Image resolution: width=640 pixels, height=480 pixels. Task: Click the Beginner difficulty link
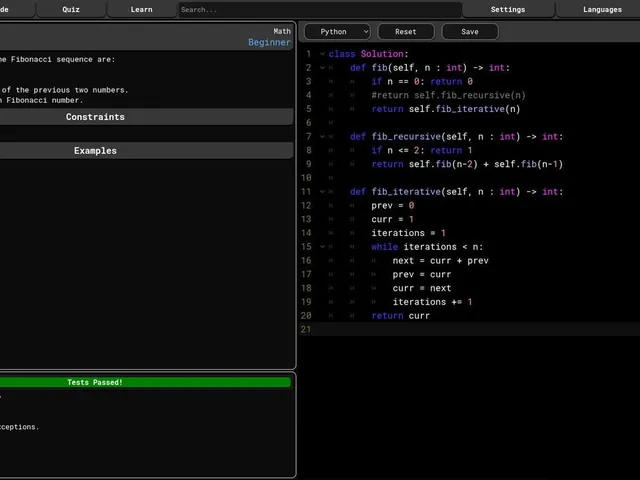[x=269, y=42]
